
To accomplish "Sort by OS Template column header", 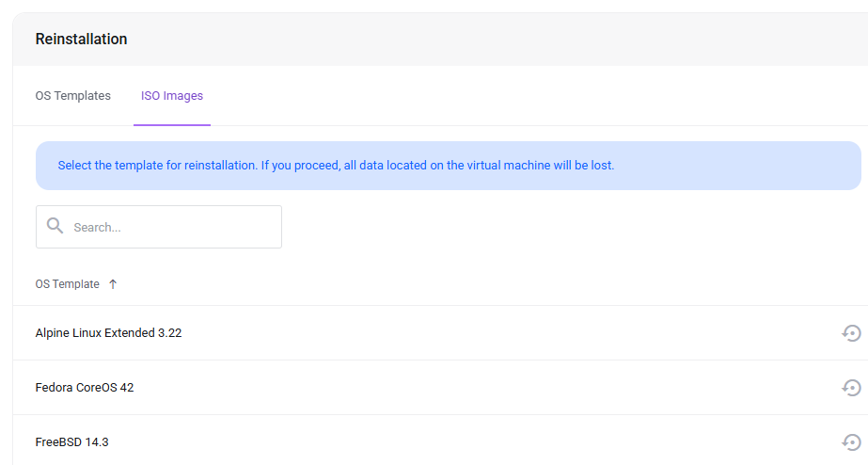I will click(68, 284).
